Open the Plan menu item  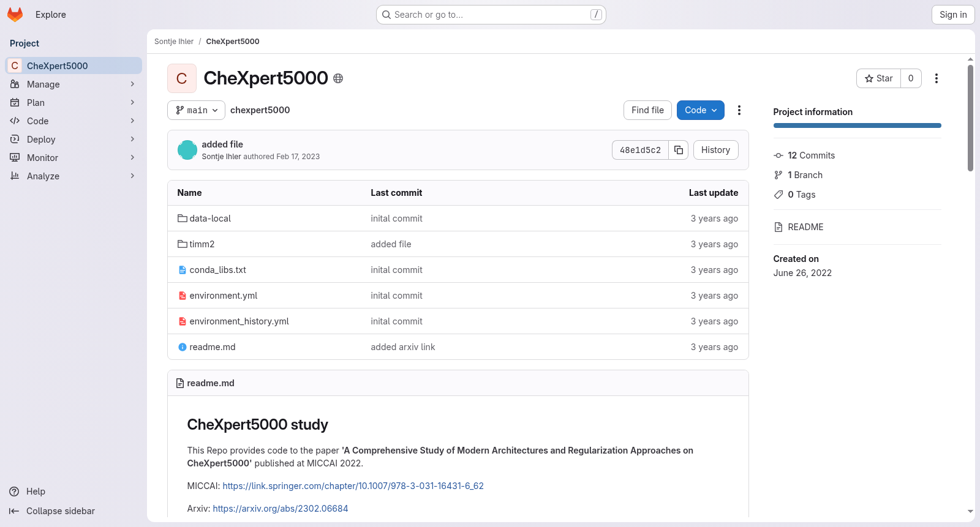click(x=73, y=103)
